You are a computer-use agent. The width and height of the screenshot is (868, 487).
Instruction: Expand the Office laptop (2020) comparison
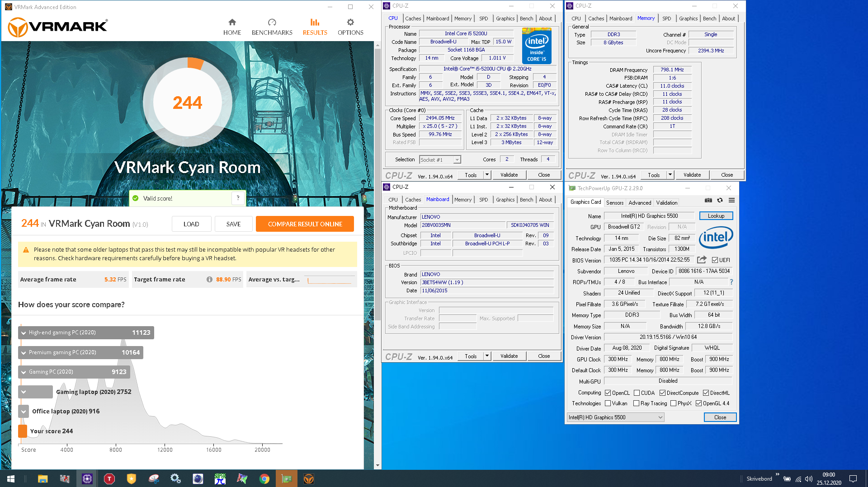click(x=24, y=411)
